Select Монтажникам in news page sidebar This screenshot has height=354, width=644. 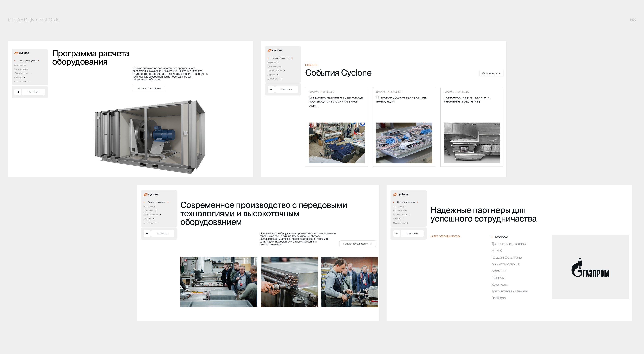[x=274, y=66]
